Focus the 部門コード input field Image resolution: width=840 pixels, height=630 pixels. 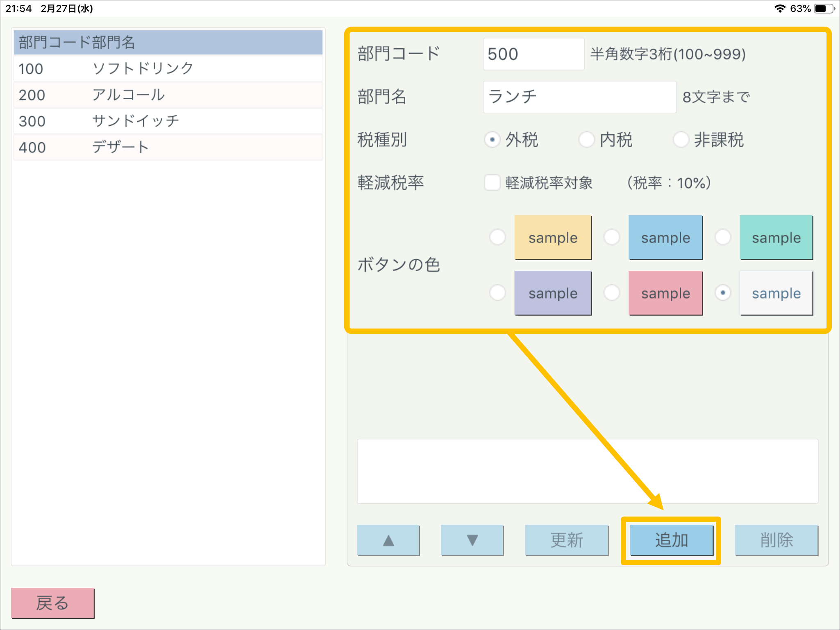point(533,54)
